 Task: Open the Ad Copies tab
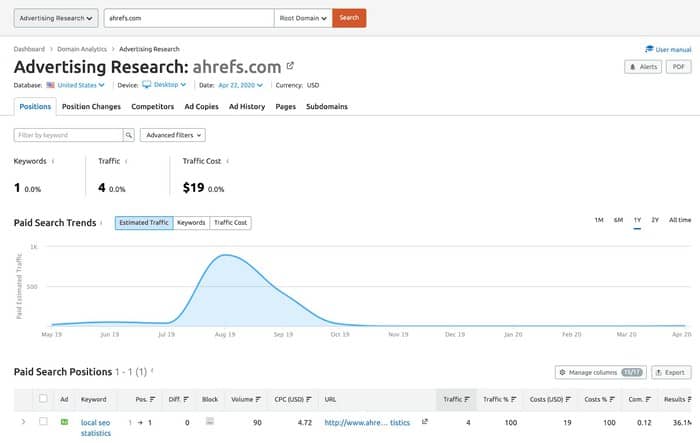[x=201, y=106]
